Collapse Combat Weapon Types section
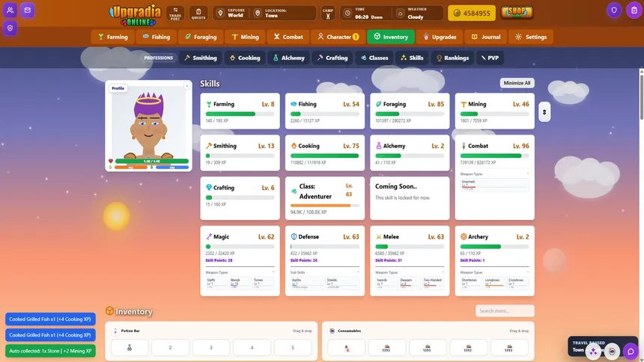Screen dimensions: 644x362 pos(528,174)
